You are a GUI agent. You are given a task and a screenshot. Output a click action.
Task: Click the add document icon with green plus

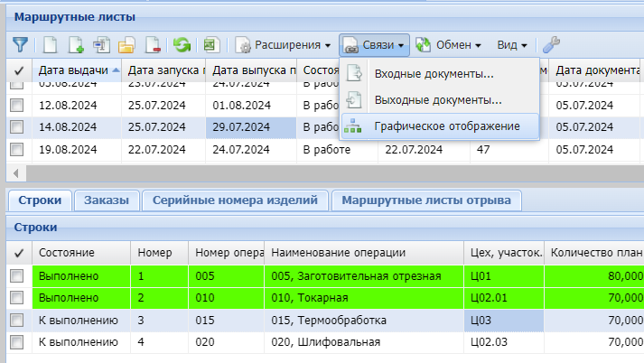[x=77, y=44]
